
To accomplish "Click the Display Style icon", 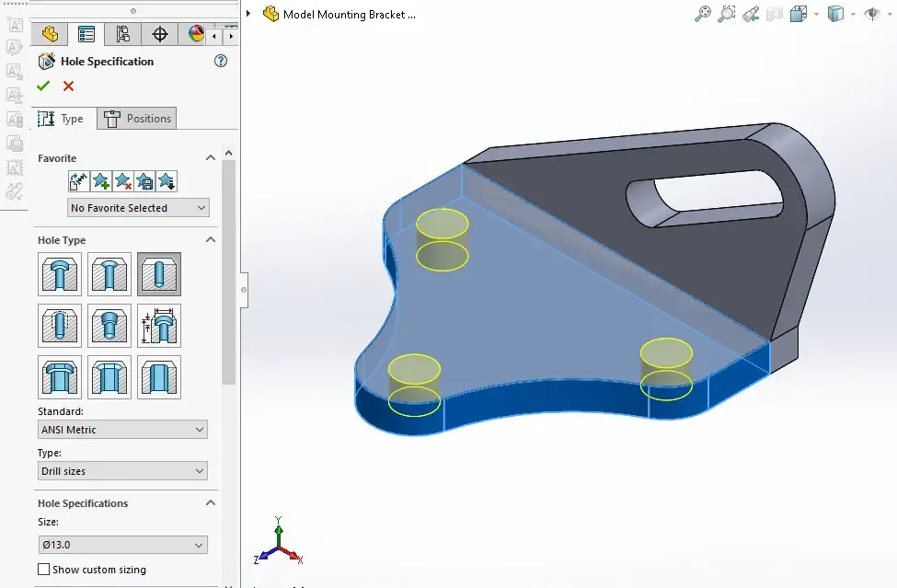I will tap(835, 14).
